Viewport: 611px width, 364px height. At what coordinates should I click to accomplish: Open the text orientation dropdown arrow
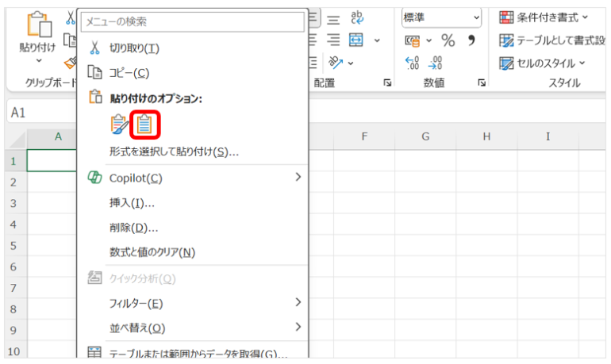pos(351,63)
